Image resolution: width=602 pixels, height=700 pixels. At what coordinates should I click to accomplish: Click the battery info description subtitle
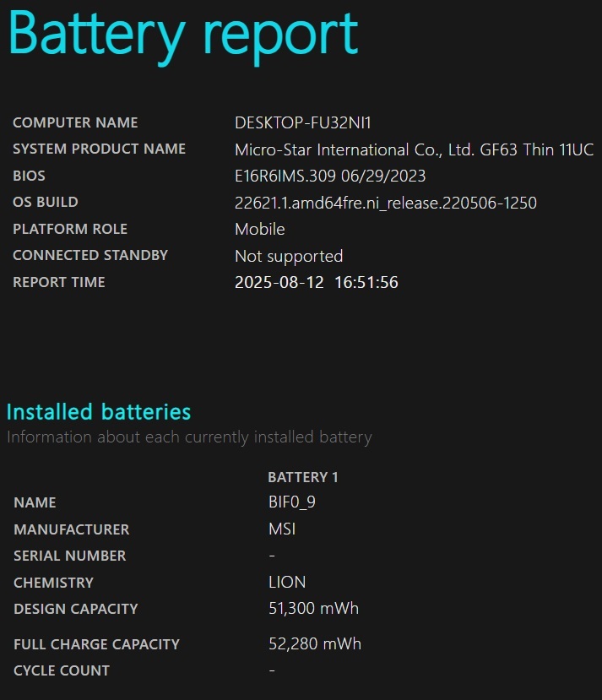click(189, 437)
